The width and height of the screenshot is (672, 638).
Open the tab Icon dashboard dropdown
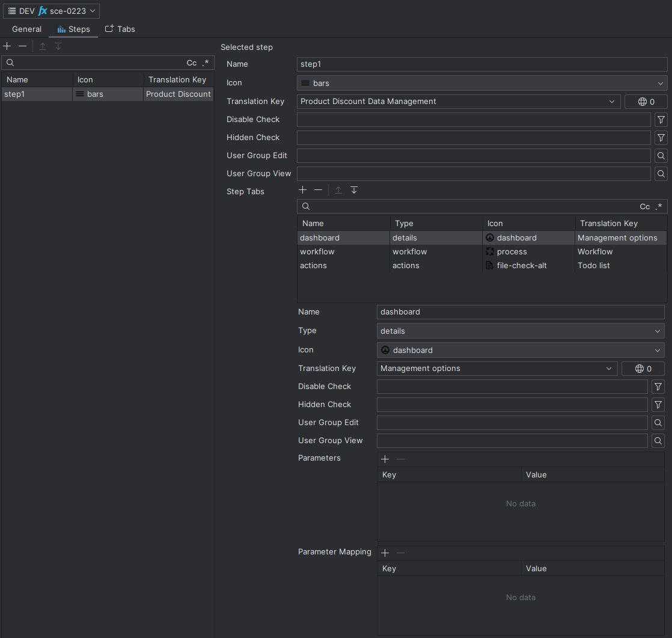tap(521, 351)
